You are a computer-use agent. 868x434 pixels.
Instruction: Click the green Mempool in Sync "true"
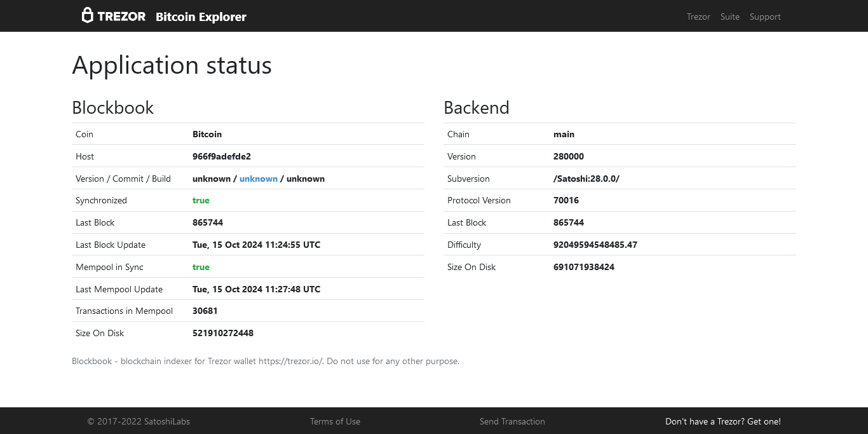(x=201, y=267)
